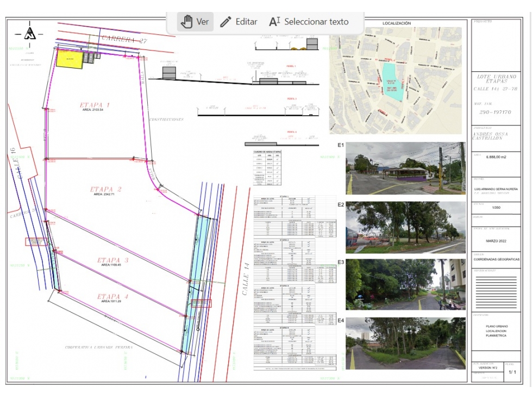The width and height of the screenshot is (532, 399).
Task: Click the COORDENADAS GEOGRAFICAS text
Action: (x=496, y=259)
